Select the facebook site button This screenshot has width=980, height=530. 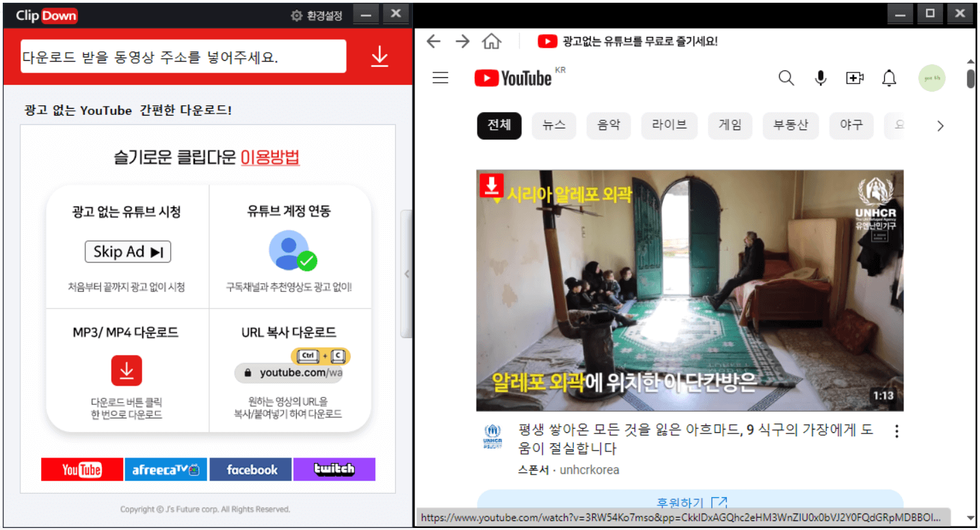(251, 469)
